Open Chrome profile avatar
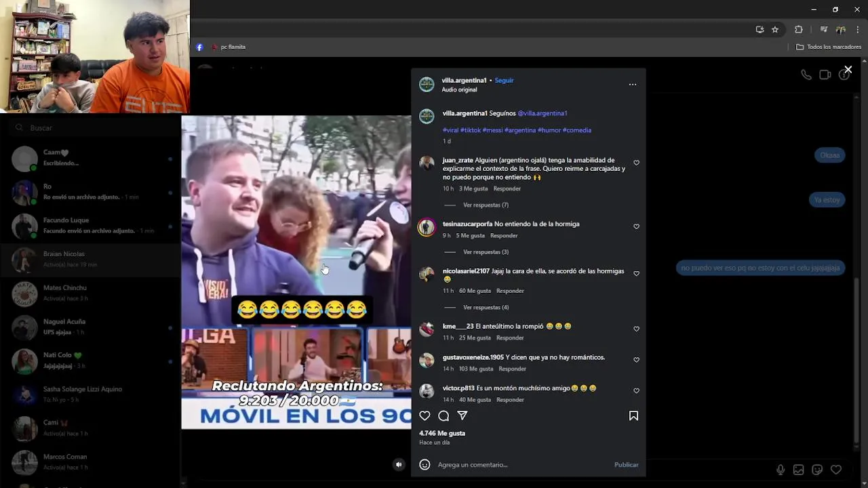This screenshot has height=488, width=868. point(841,29)
